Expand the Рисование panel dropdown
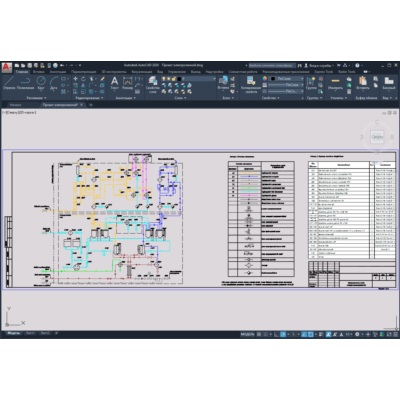The image size is (400, 400). tap(36, 98)
